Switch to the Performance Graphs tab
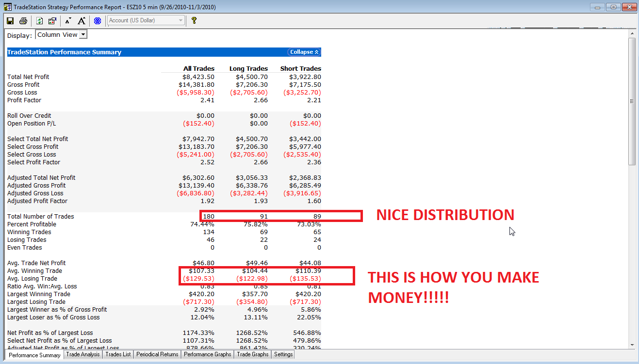Viewport: 639px width, 364px height. pos(208,354)
